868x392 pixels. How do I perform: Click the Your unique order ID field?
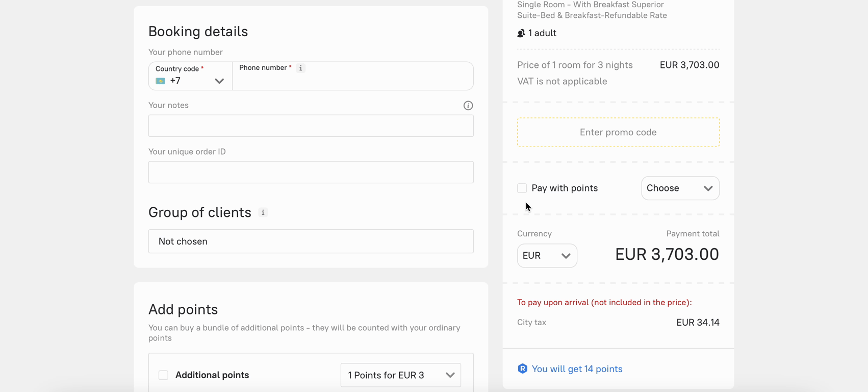311,173
